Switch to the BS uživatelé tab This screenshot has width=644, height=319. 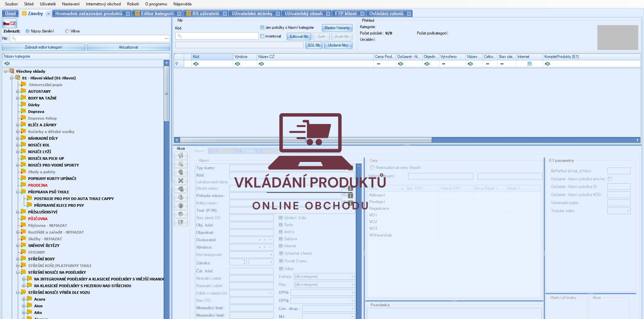206,13
